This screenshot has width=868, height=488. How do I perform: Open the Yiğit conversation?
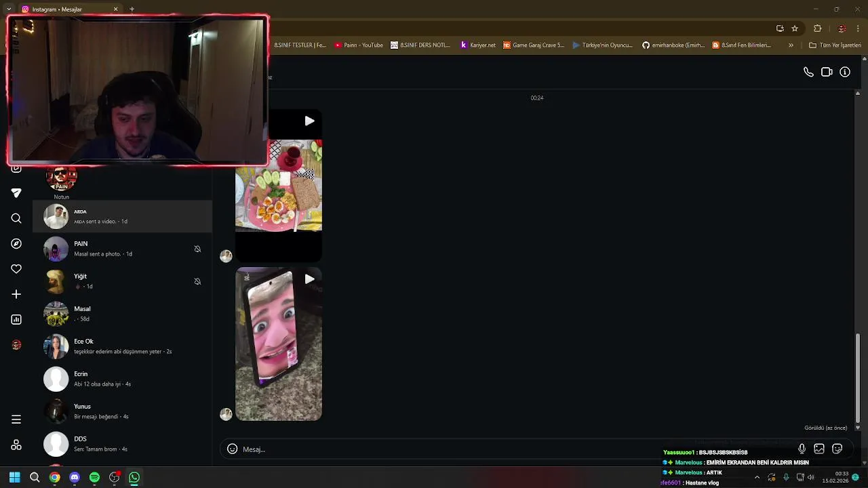click(123, 281)
